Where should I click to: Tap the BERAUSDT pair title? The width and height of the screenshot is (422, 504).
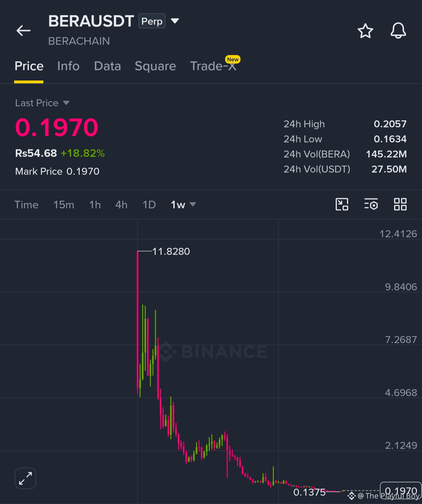tap(91, 21)
